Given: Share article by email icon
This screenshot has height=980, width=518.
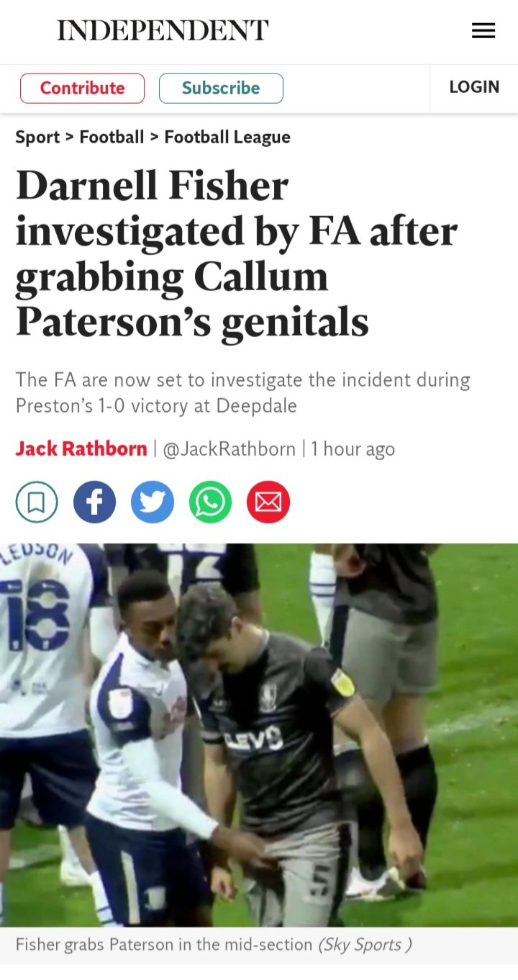Looking at the screenshot, I should [x=268, y=502].
